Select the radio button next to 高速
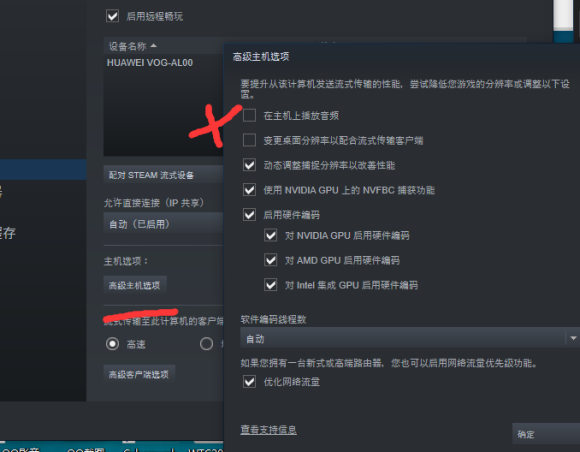This screenshot has width=580, height=452. coord(206,344)
